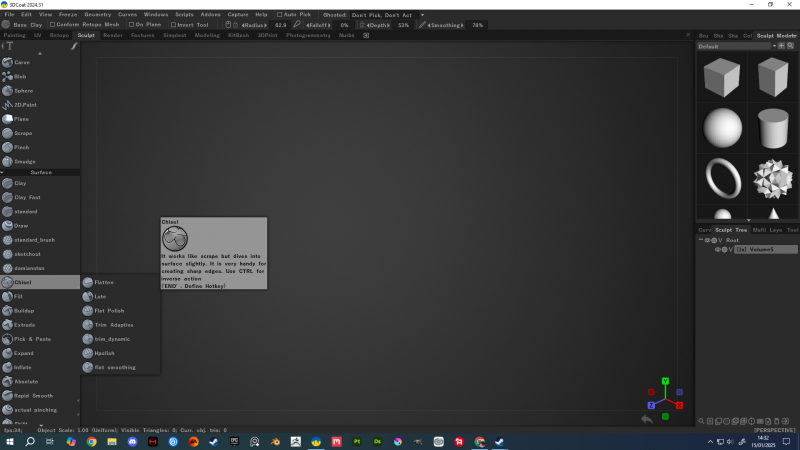This screenshot has width=800, height=450.
Task: Toggle the Conform Retopo Mesh checkbox
Action: click(52, 25)
